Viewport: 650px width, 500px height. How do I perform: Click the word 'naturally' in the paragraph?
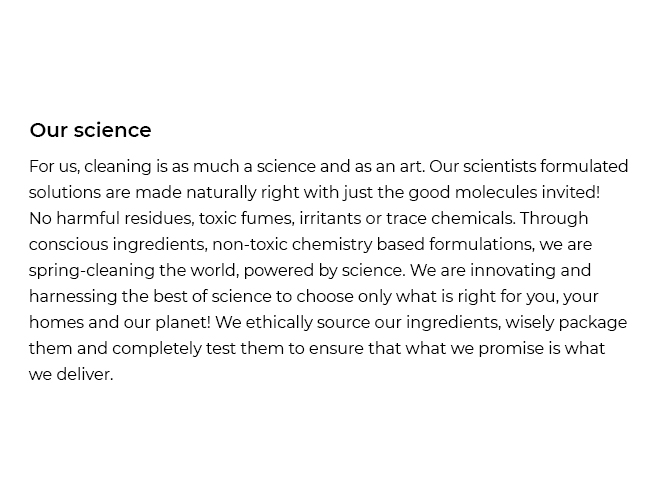221,193
